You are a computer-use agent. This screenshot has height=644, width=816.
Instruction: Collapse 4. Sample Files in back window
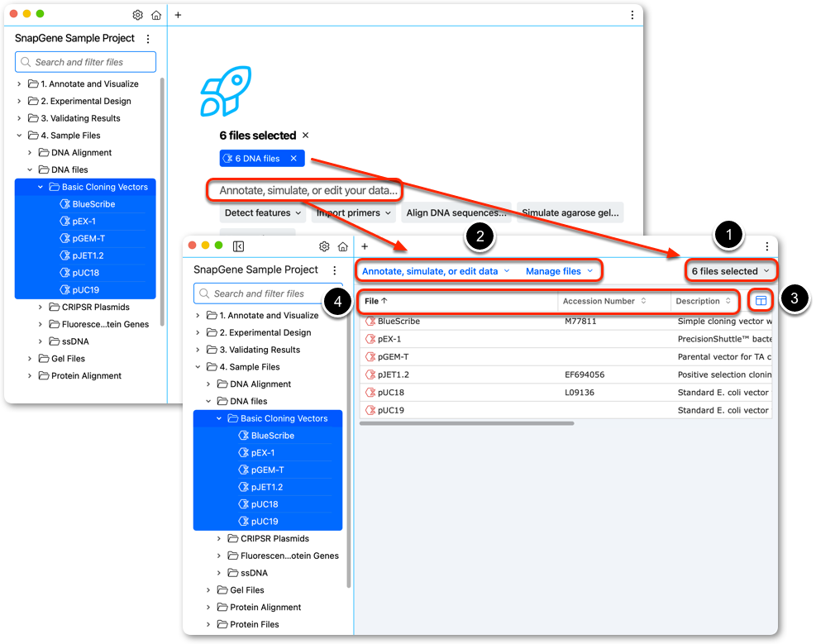(x=19, y=136)
